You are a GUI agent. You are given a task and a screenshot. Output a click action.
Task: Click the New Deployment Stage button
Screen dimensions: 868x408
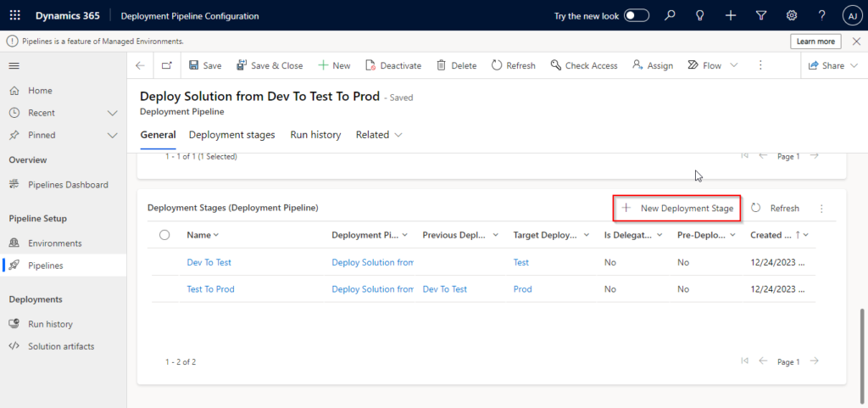pyautogui.click(x=677, y=208)
